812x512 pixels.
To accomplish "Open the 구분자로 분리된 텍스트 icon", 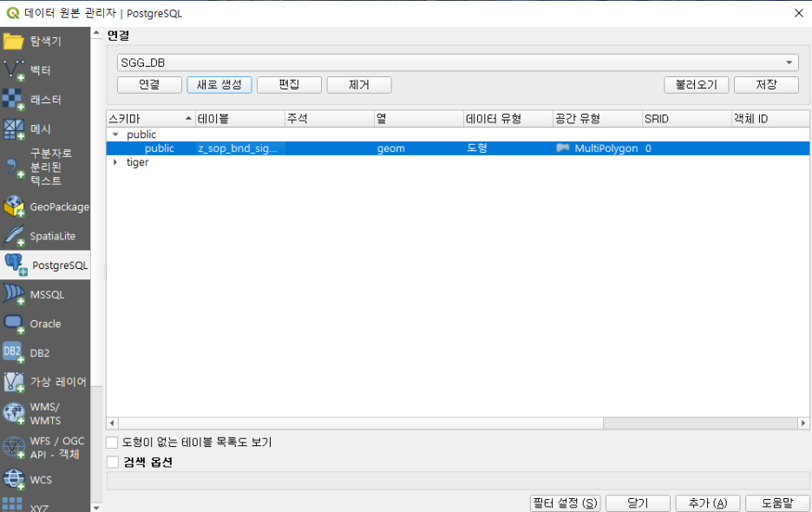I will [x=14, y=167].
